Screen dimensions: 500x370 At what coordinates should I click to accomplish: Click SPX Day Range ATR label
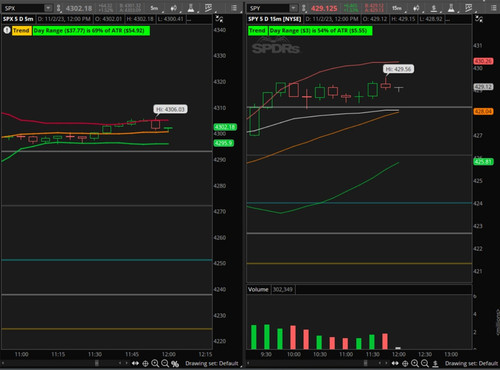click(x=91, y=31)
